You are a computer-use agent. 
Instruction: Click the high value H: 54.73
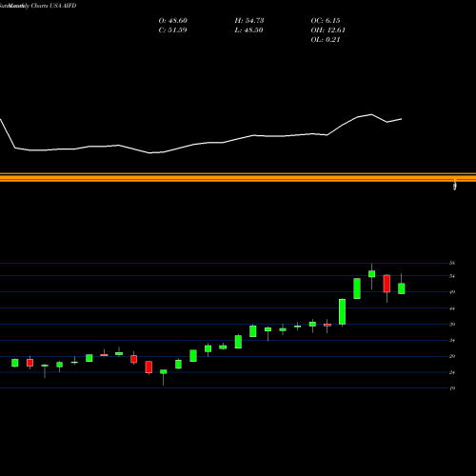[249, 21]
